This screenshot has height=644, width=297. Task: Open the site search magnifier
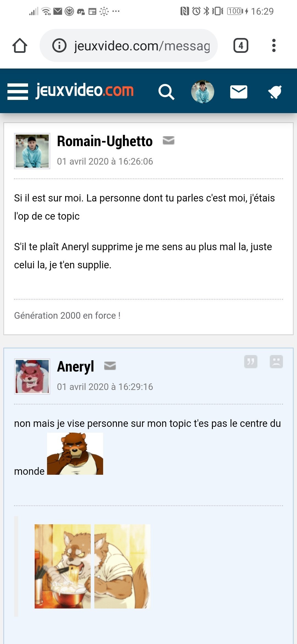coord(166,92)
